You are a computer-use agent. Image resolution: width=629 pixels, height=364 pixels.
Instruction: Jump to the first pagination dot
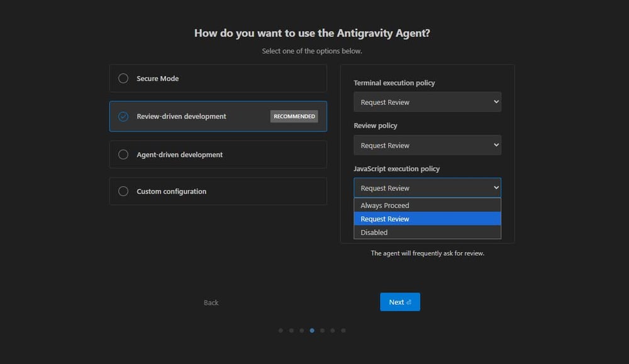281,330
